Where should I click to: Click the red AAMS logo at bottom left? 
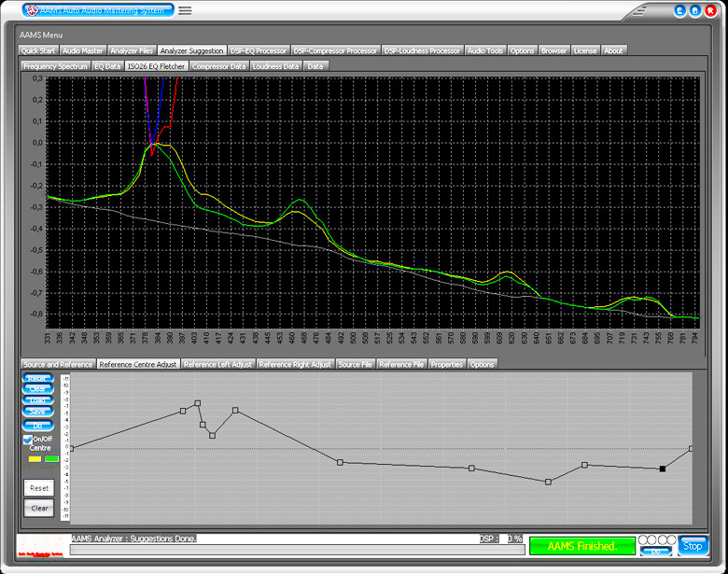41,545
